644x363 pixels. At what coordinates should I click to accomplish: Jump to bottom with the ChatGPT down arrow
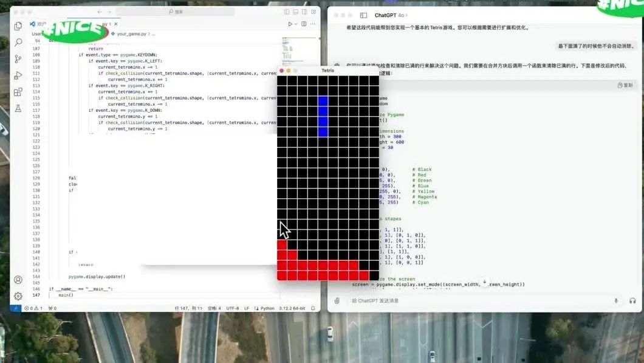(x=484, y=282)
